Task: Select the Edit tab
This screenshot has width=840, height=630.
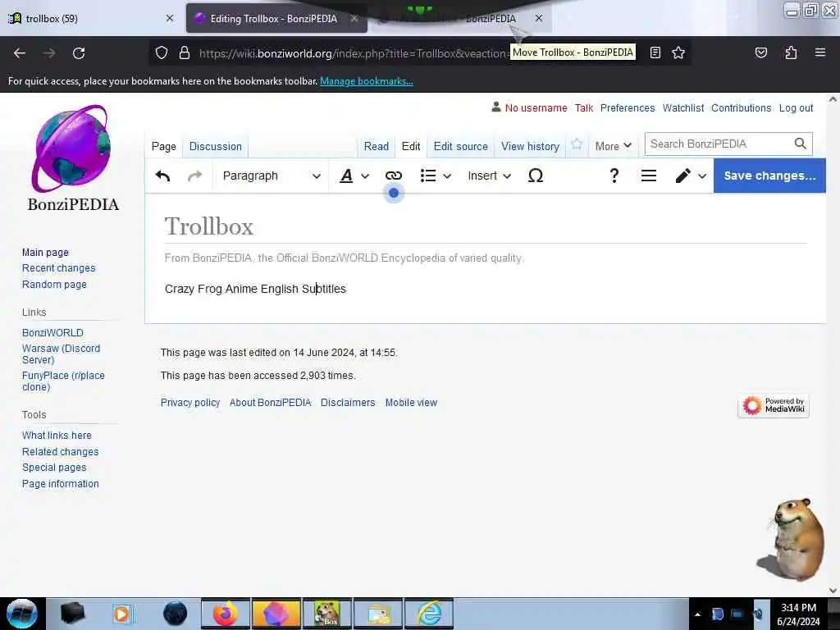Action: point(411,146)
